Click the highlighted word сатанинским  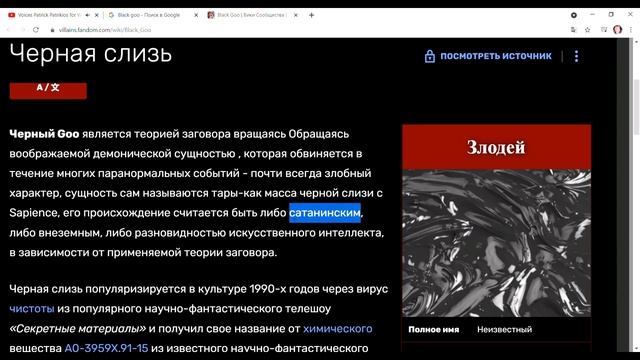click(x=325, y=213)
